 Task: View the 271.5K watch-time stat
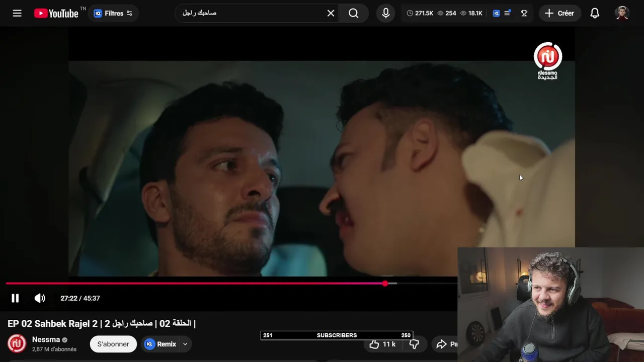pyautogui.click(x=420, y=13)
